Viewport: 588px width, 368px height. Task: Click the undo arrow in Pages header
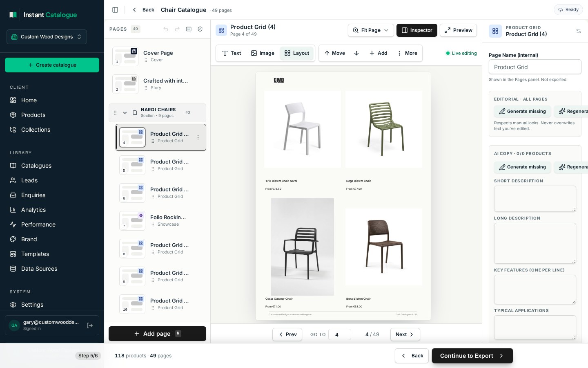(166, 29)
